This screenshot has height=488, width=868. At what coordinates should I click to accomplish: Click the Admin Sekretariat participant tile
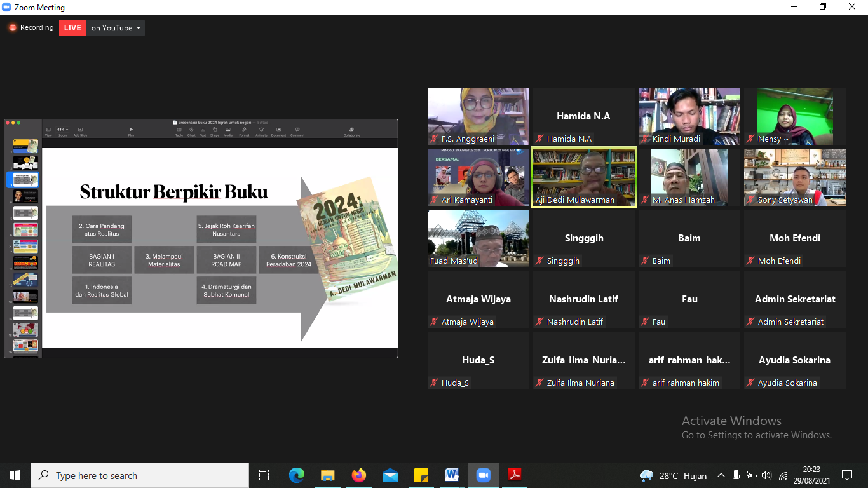[x=794, y=299]
